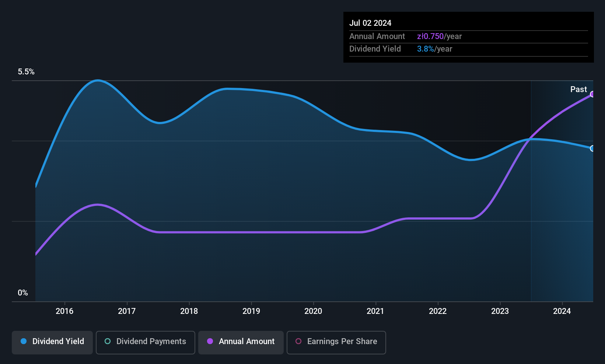
Task: Click the 3.8%/year dividend yield value
Action: click(434, 49)
